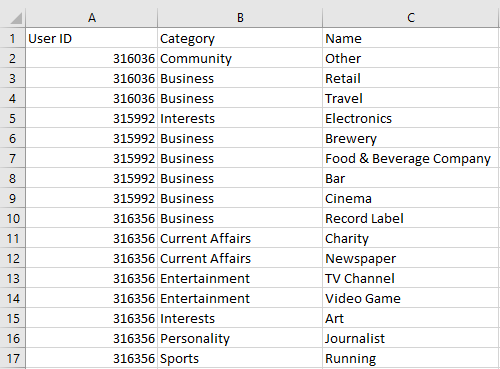Select the Journalist cell
This screenshot has height=369, width=500.
411,338
